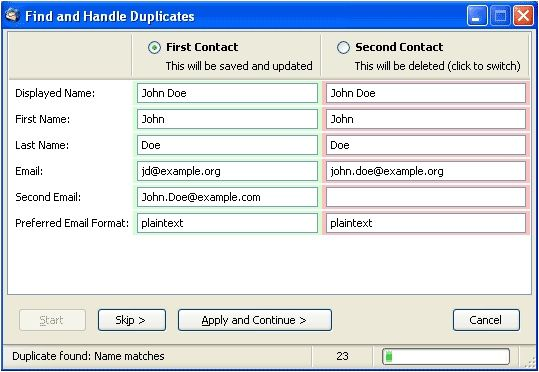Click second contact Last Name field
Image resolution: width=539 pixels, height=372 pixels.
coord(426,145)
